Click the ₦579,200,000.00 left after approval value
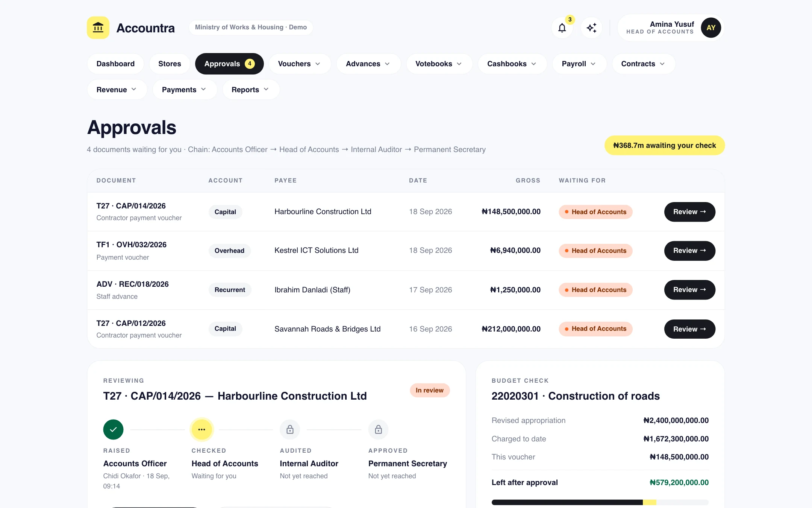 click(x=679, y=482)
